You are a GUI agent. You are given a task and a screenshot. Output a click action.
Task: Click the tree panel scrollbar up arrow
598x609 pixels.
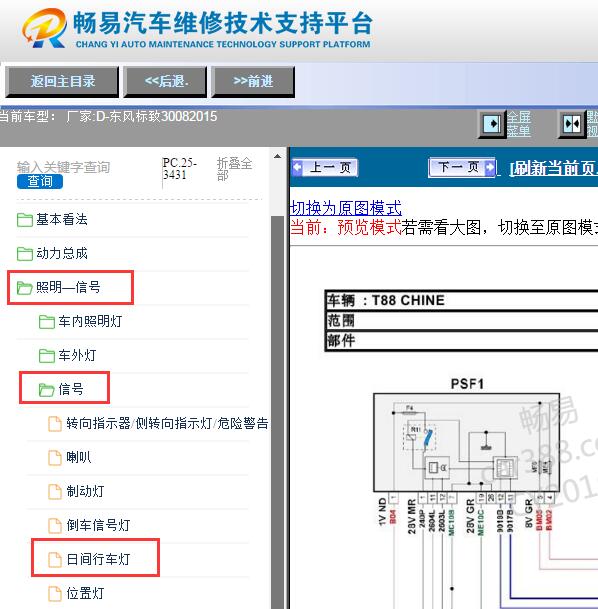[277, 156]
